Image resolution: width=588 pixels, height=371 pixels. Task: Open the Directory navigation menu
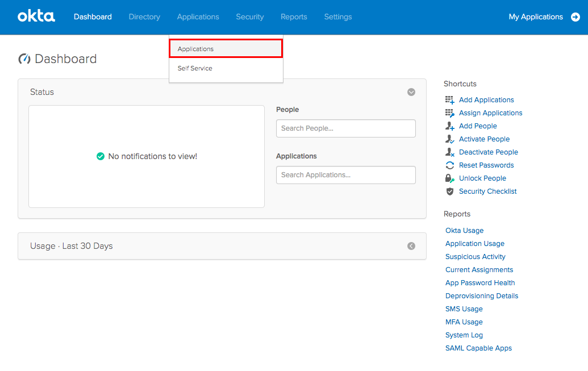pyautogui.click(x=144, y=17)
